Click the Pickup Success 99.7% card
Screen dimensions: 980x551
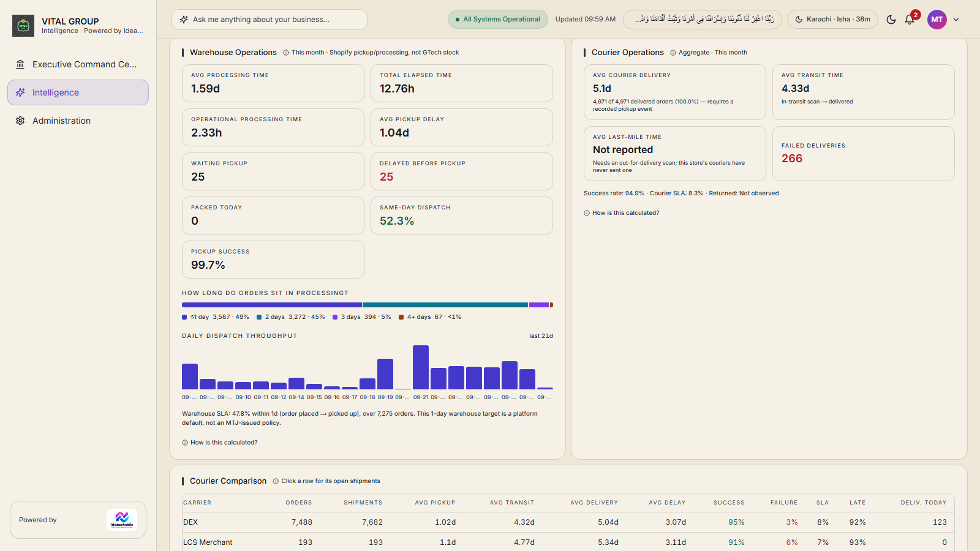[x=273, y=260]
